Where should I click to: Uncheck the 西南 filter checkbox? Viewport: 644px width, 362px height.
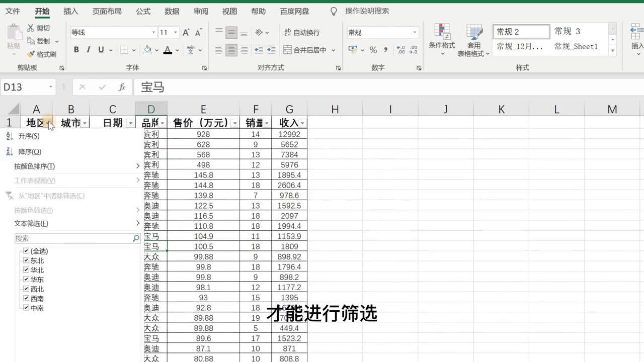(26, 298)
